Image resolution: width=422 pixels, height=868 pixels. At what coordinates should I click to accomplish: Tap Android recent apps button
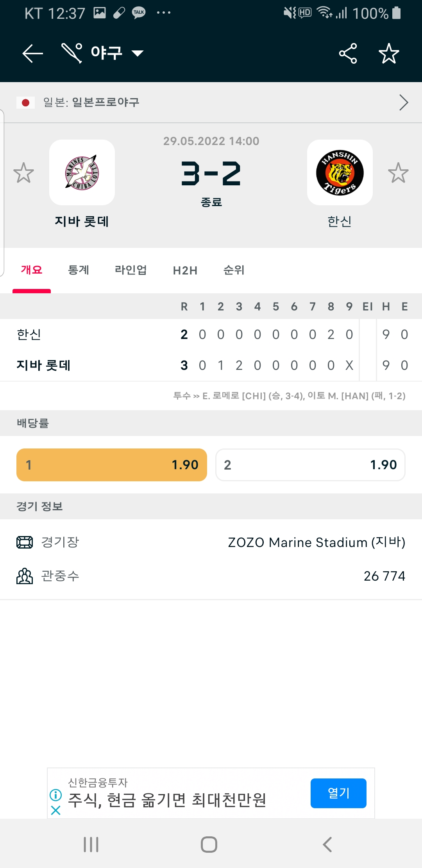[91, 845]
